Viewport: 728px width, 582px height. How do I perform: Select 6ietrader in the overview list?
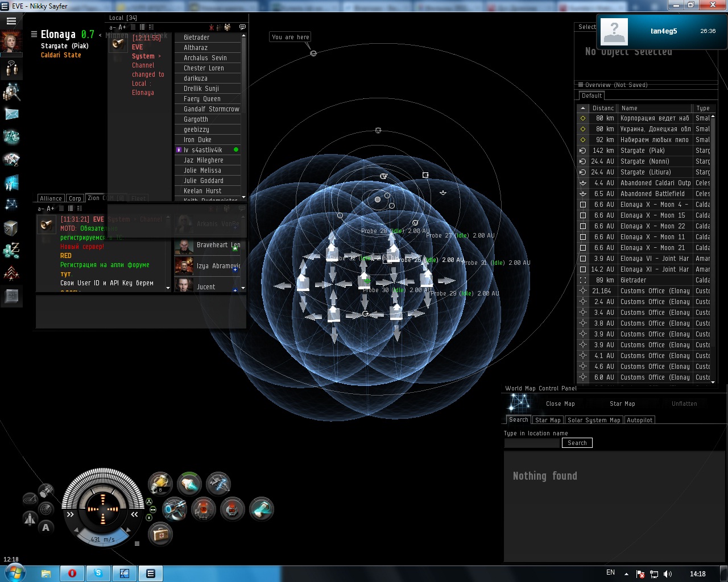pos(644,280)
